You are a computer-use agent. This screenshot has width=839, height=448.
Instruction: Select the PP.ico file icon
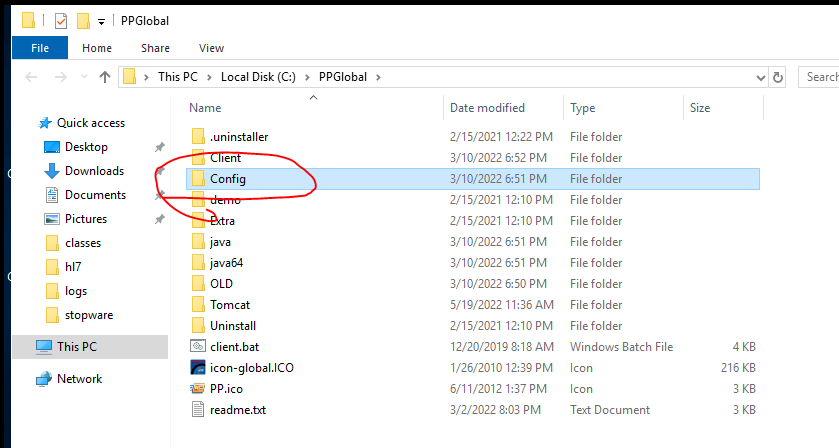point(198,389)
